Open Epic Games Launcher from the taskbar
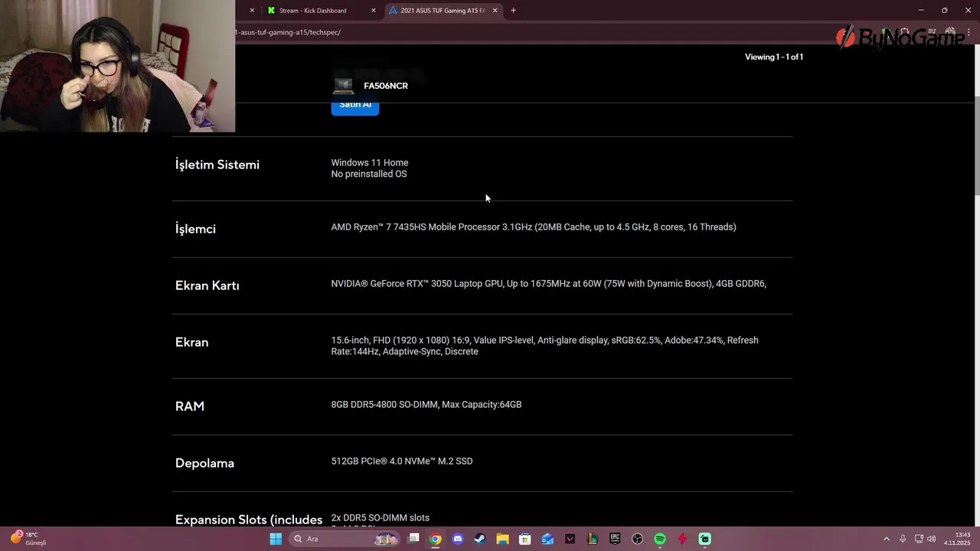The height and width of the screenshot is (551, 980). pos(615,539)
